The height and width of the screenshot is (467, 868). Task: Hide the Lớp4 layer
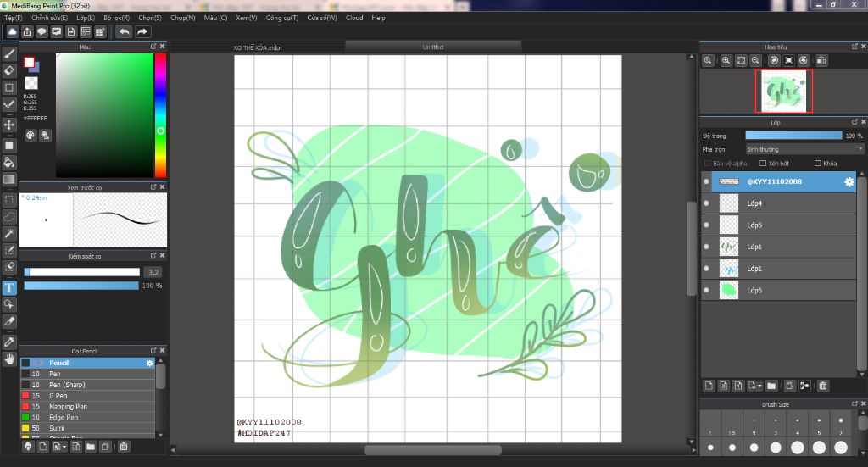tap(706, 203)
